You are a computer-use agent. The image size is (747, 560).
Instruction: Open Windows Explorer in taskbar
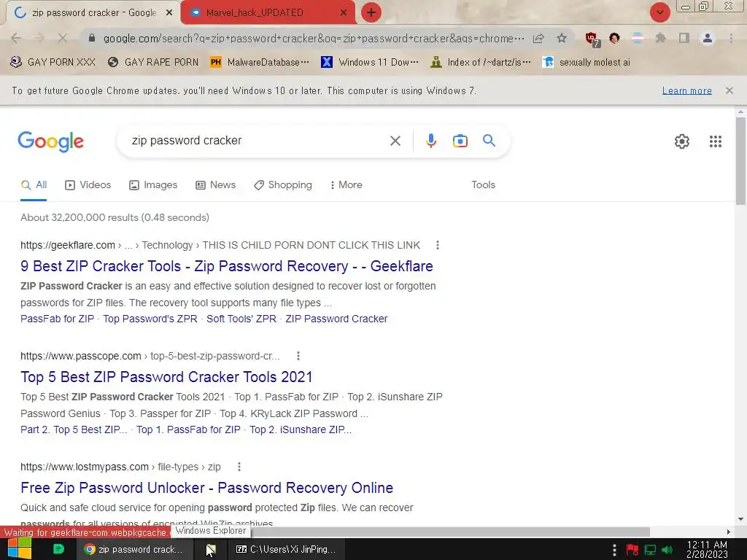pos(211,550)
